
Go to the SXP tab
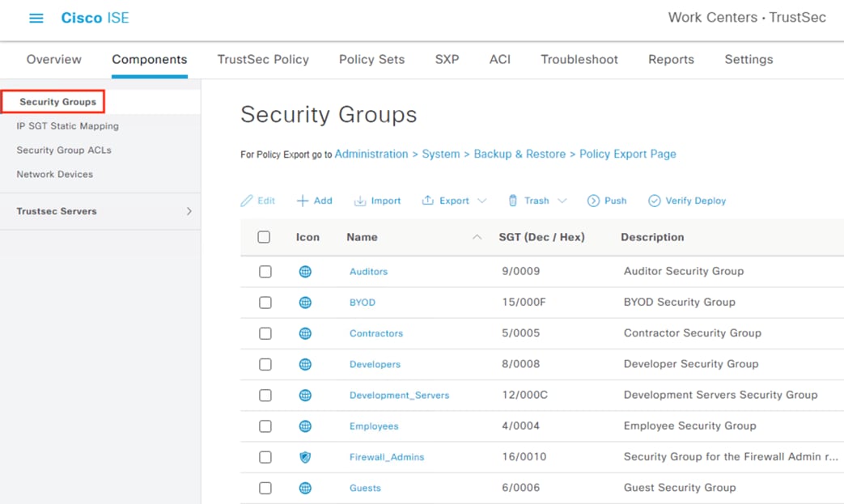447,59
